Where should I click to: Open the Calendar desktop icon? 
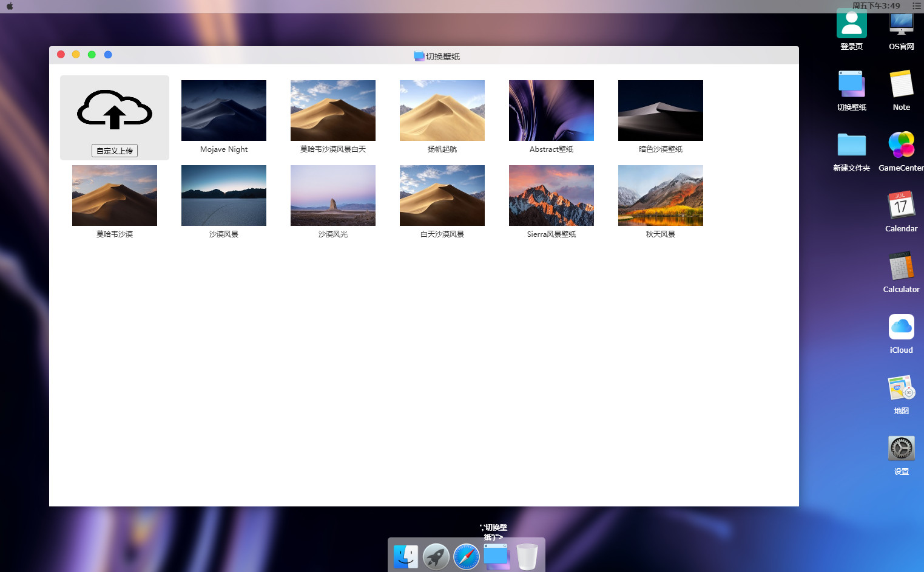click(x=901, y=206)
